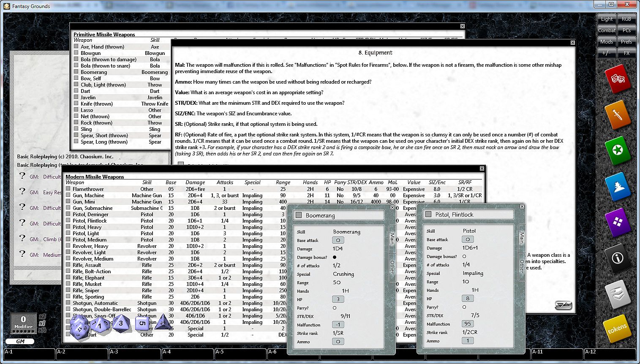Open the red theater masks sidebar icon
This screenshot has height=364, width=640.
click(x=617, y=79)
